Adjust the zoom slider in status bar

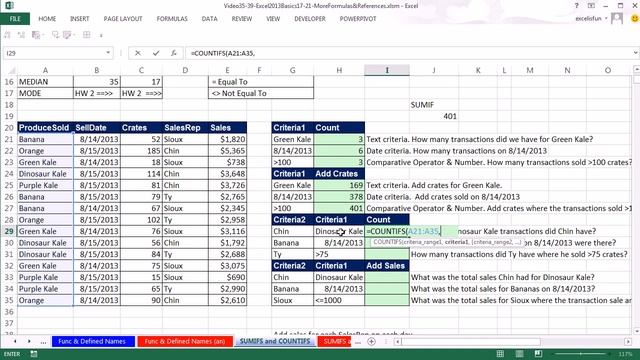pos(580,354)
